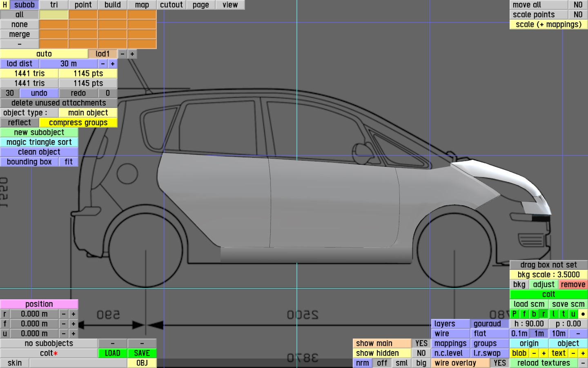Select gouraud shading mode
Screen dimensions: 588x368
[x=490, y=324]
